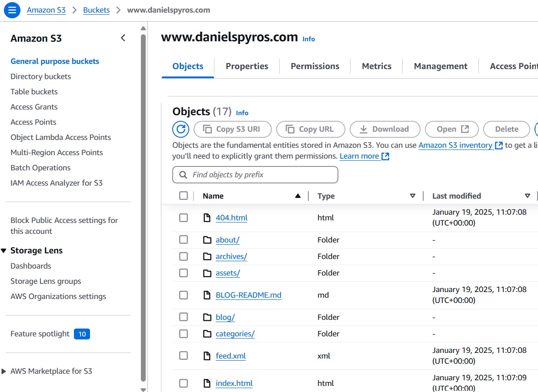Check the box for archives/ folder

pyautogui.click(x=184, y=256)
